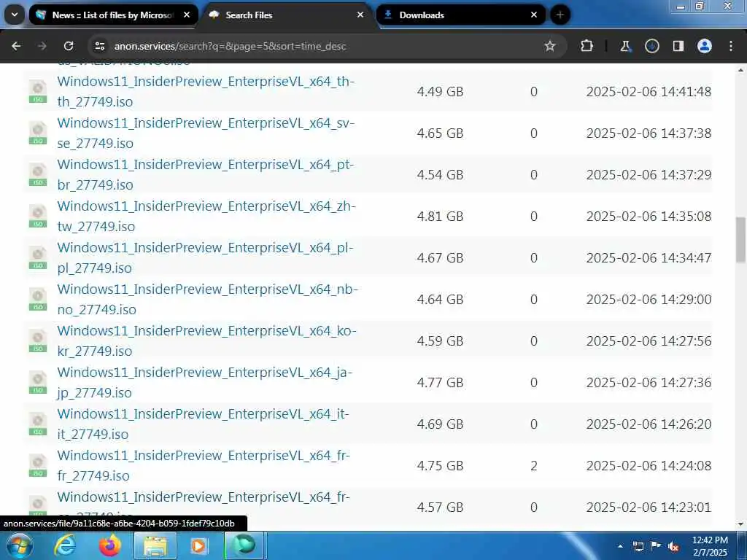Open pl-pl_27749.iso file link

click(205, 257)
